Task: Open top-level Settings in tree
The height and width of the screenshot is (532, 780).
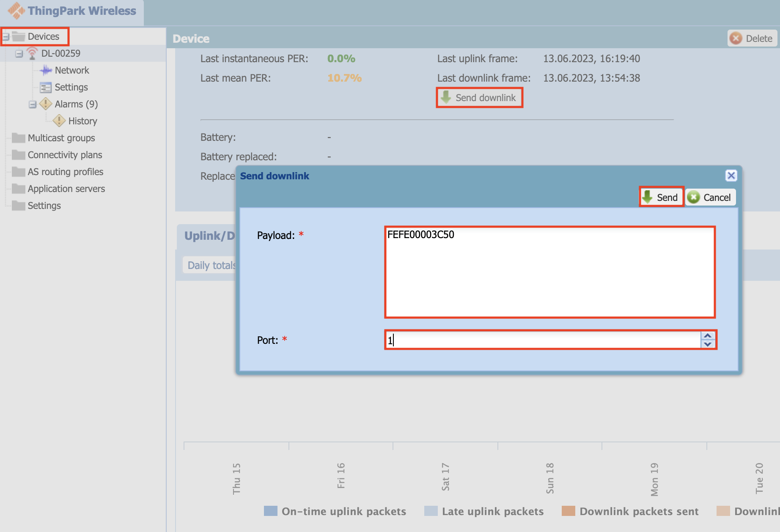Action: [44, 206]
